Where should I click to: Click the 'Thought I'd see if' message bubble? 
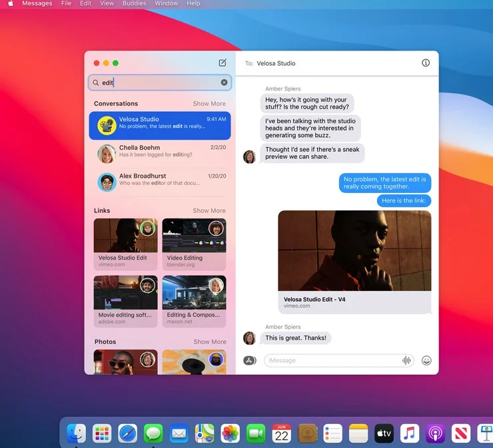(x=312, y=153)
